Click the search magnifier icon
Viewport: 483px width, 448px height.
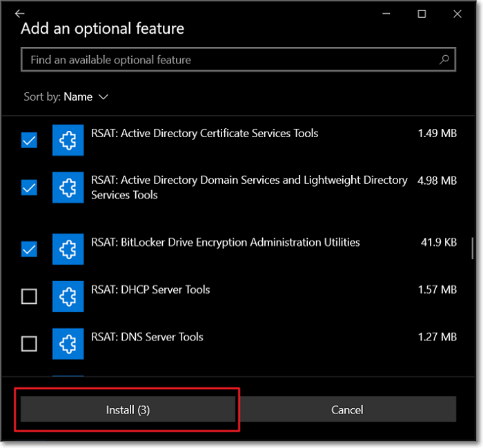(444, 59)
